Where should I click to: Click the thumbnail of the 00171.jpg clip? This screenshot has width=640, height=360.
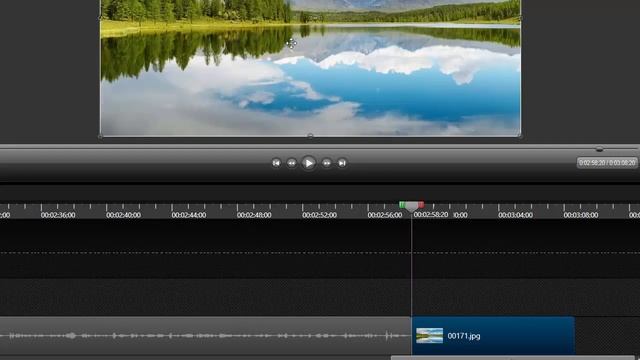429,336
